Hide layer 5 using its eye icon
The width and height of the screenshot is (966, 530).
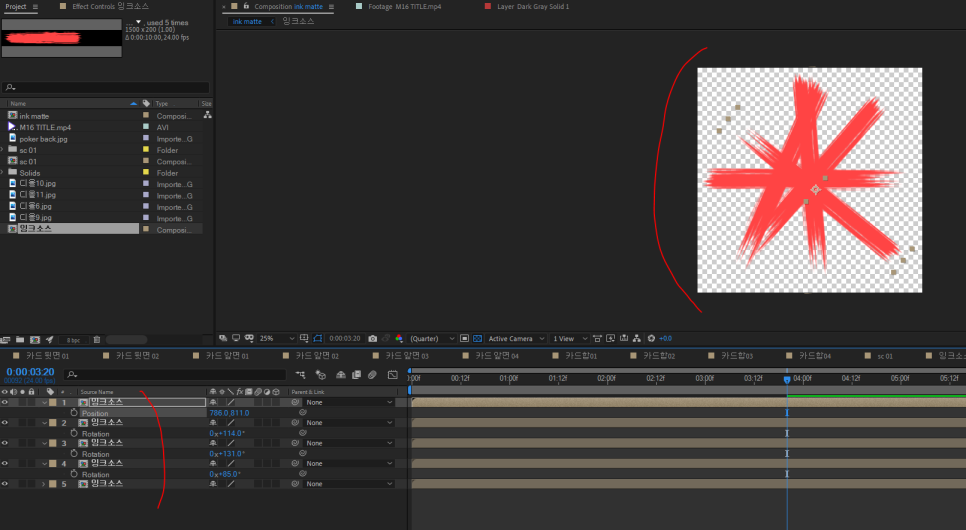pos(5,484)
